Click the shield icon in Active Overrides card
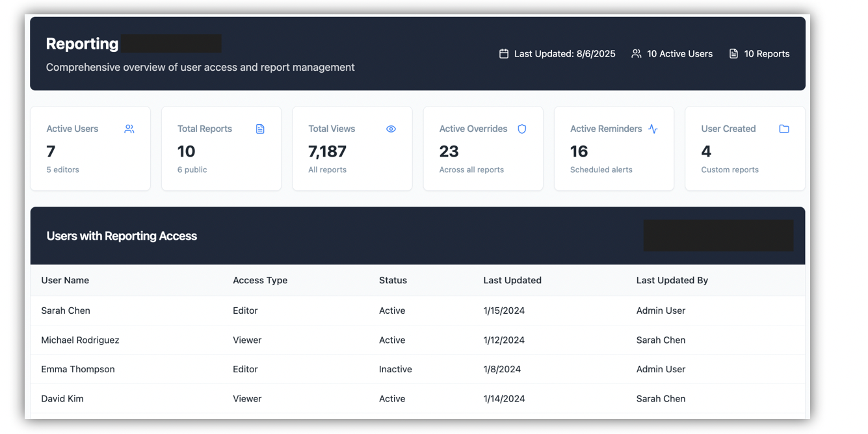This screenshot has width=868, height=434. coord(521,129)
